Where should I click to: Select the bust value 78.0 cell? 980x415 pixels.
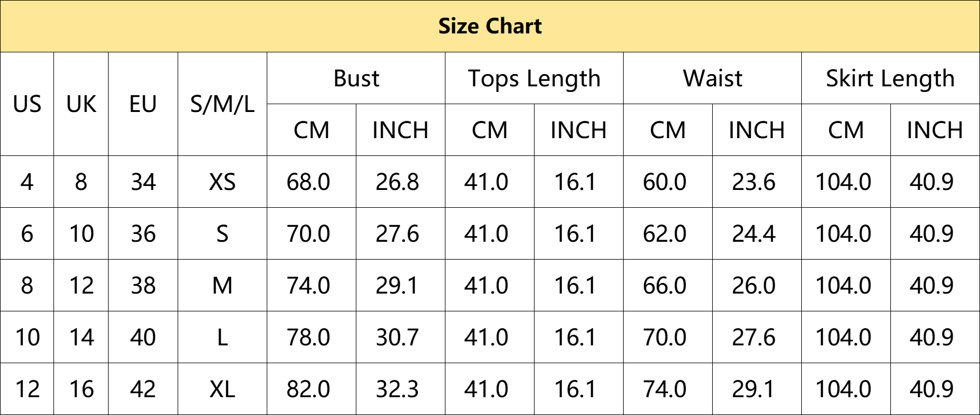pos(311,337)
